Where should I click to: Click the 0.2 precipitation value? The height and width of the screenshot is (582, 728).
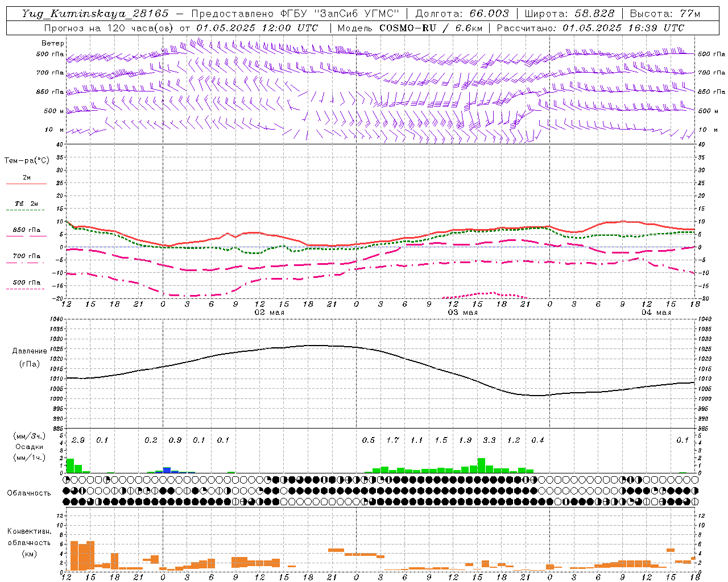pos(151,440)
